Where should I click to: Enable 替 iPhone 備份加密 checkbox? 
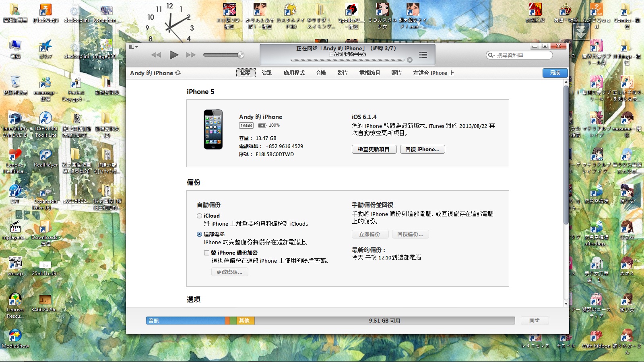(206, 253)
